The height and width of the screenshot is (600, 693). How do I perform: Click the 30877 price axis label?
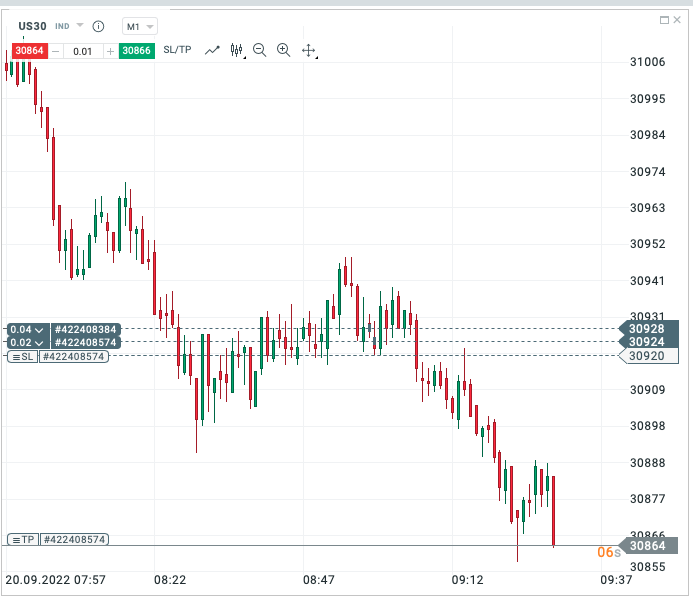click(x=647, y=499)
